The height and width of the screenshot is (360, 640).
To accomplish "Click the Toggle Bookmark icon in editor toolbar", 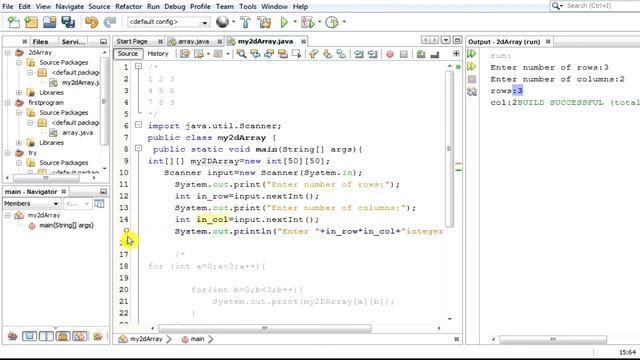I will (x=341, y=54).
